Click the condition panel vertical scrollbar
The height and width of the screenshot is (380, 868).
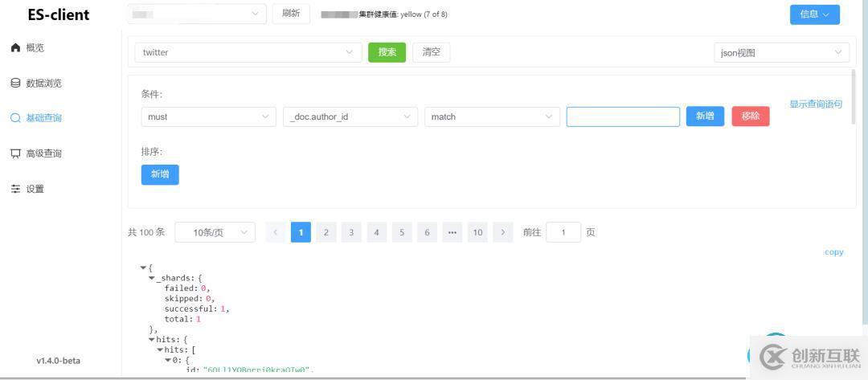tap(853, 98)
